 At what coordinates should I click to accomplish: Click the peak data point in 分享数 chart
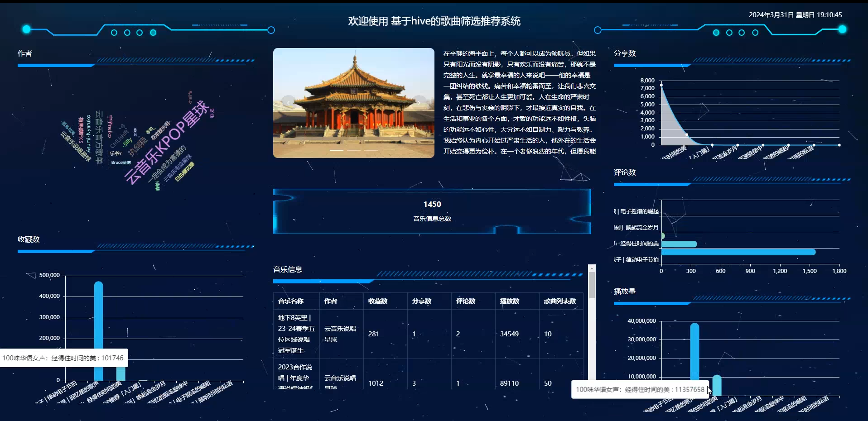click(x=661, y=85)
